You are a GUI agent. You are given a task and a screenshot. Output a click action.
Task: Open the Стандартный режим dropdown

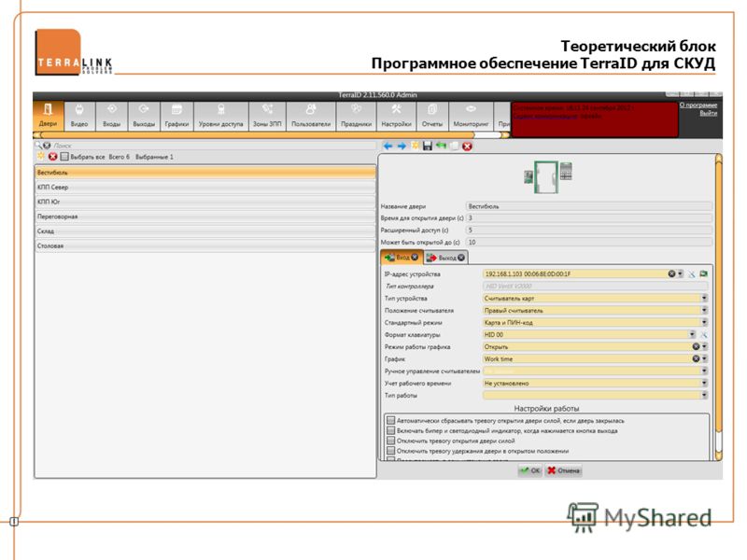[x=704, y=322]
